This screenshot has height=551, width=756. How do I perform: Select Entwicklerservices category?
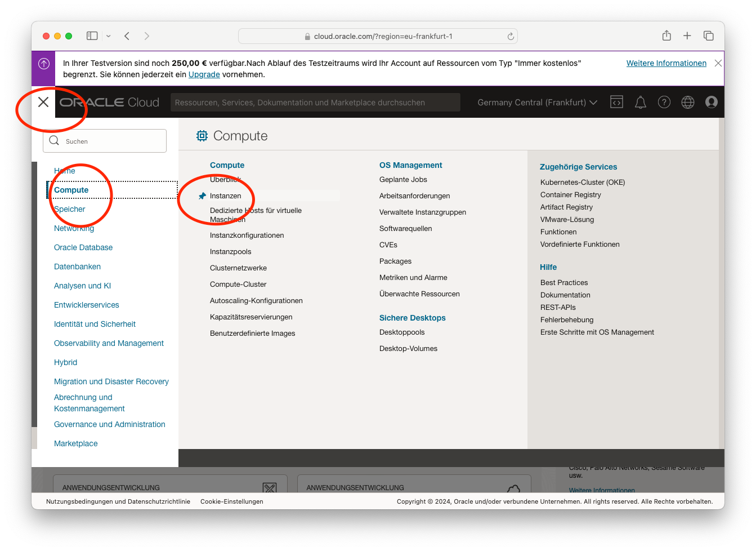87,305
